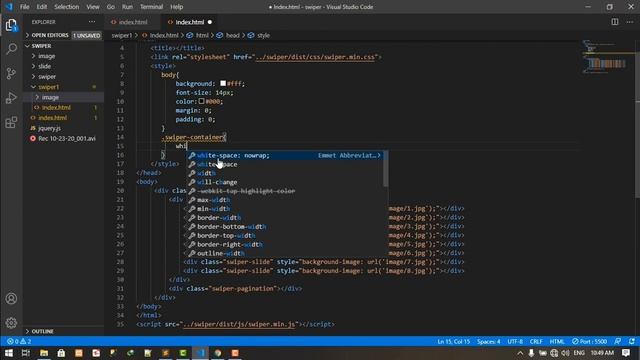Click the code minimap
640x360 pixels.
tap(607, 57)
